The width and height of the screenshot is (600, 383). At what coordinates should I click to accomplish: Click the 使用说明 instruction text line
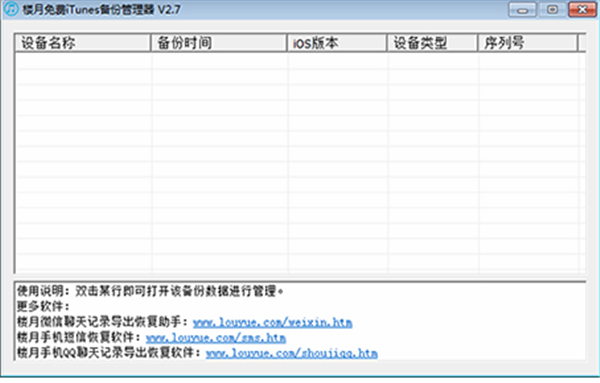point(150,291)
